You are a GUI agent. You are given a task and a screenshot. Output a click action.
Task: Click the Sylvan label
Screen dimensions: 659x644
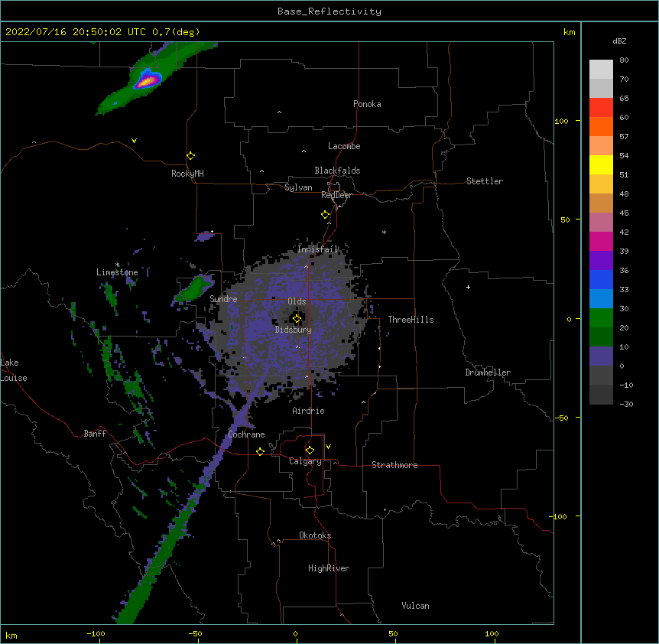[298, 187]
